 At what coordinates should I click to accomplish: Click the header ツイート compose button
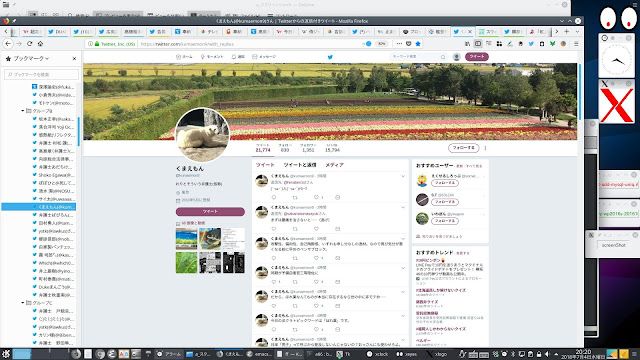pyautogui.click(x=477, y=57)
